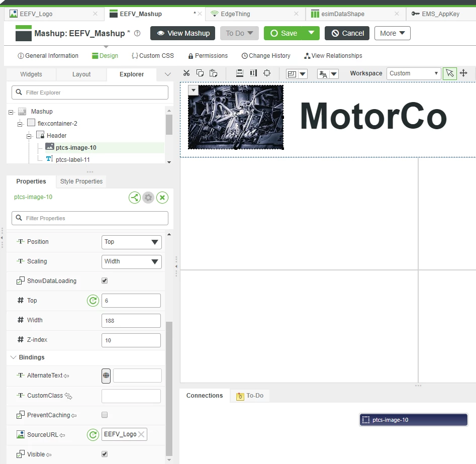
Task: Reset the Top property using its refresh icon
Action: click(92, 300)
